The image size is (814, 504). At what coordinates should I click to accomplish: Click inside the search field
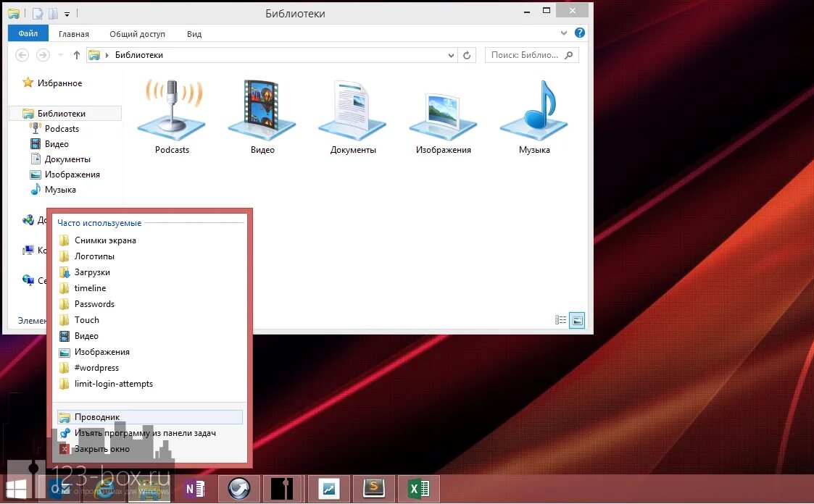pyautogui.click(x=529, y=55)
